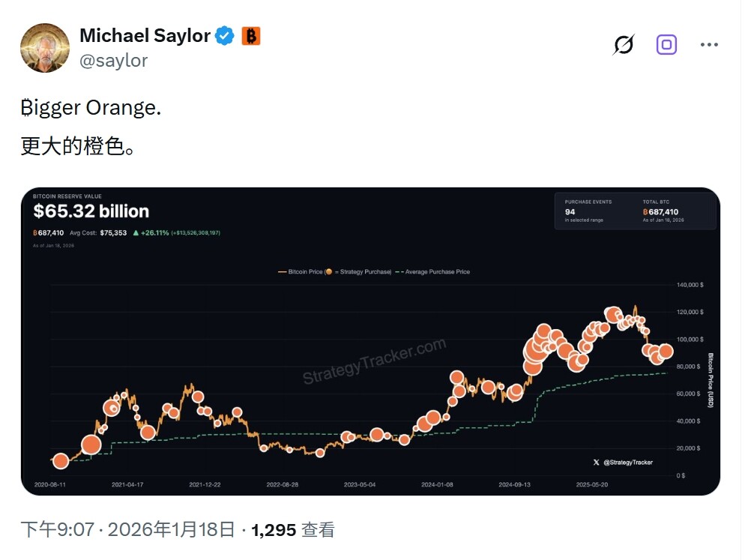The width and height of the screenshot is (754, 560).
Task: Click the Michael Saylor display name
Action: tap(145, 35)
